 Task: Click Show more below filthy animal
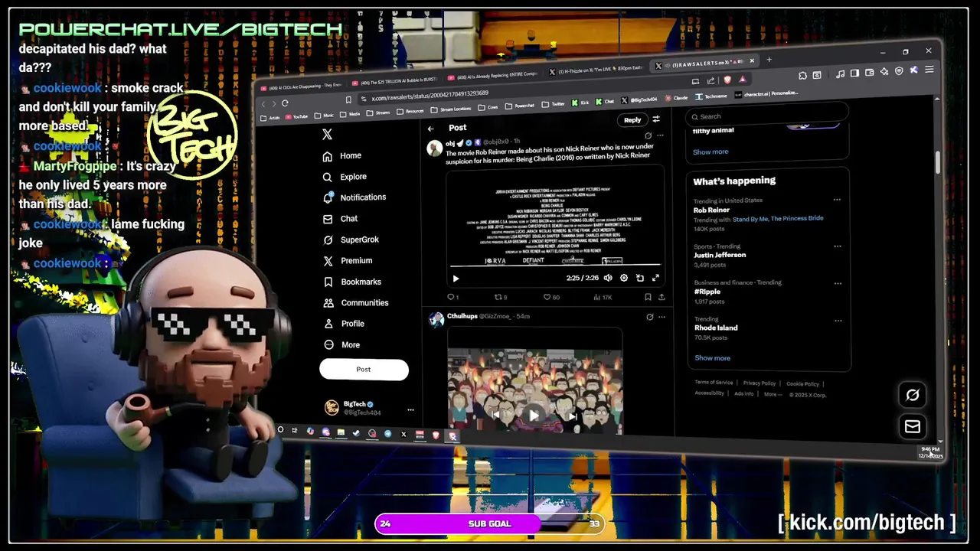(x=710, y=152)
